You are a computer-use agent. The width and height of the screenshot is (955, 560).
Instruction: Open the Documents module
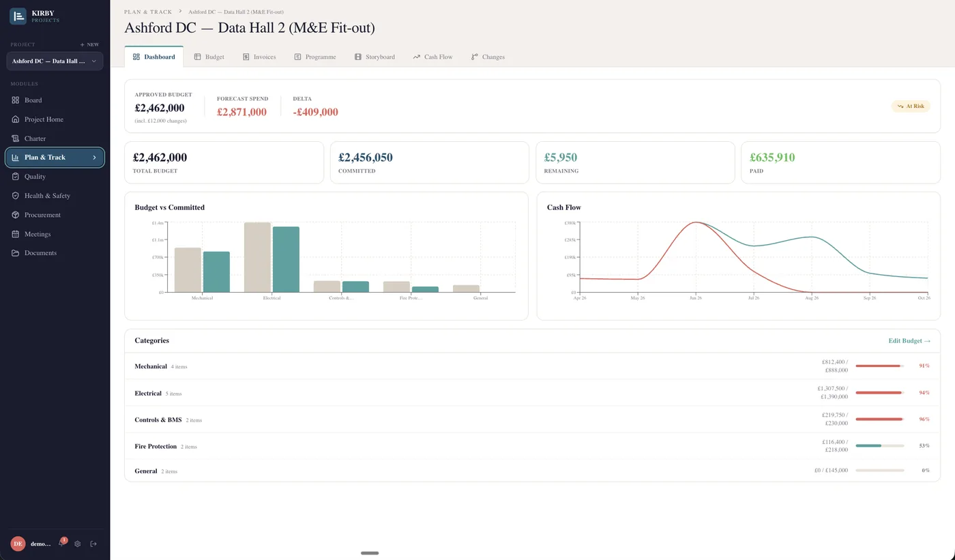[55, 253]
